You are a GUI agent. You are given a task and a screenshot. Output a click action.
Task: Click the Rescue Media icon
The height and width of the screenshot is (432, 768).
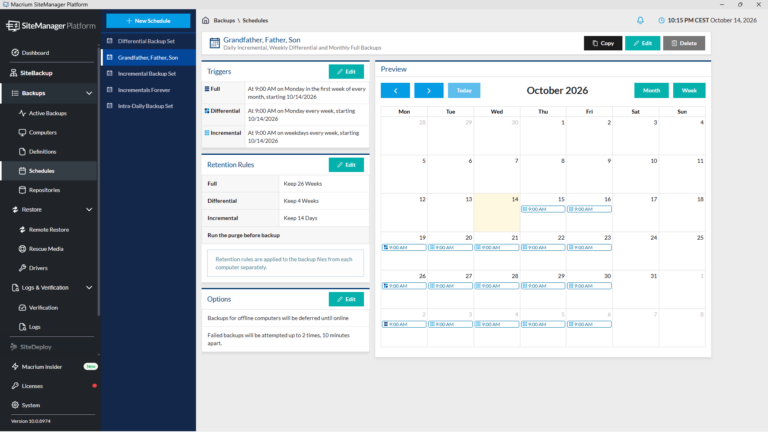point(22,249)
